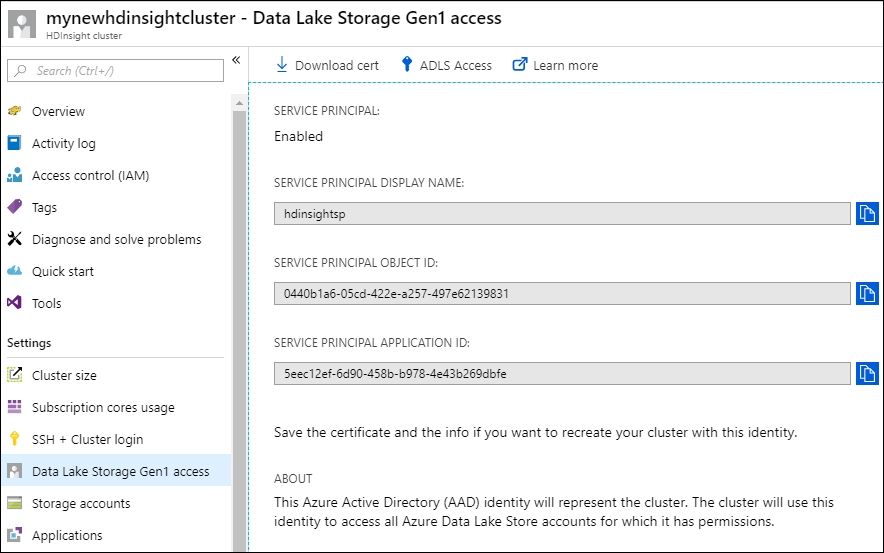Click the Learn more external link icon
The image size is (884, 553).
520,64
